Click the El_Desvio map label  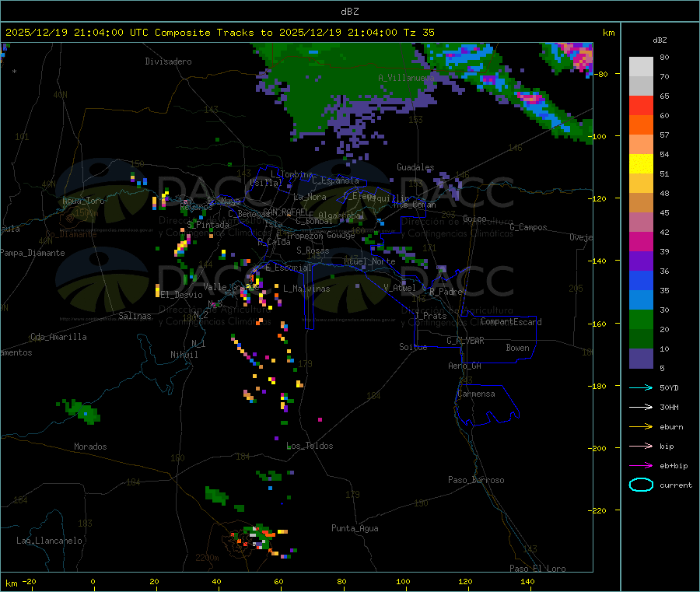[182, 295]
